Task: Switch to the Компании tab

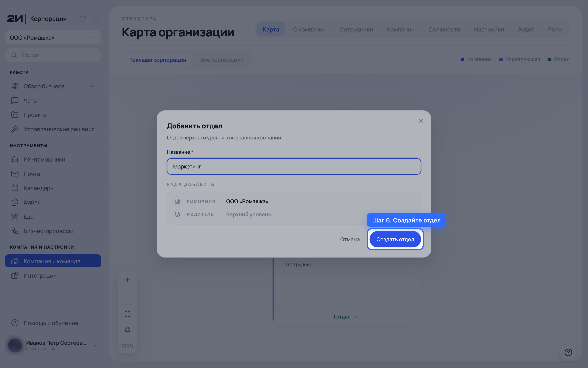Action: coord(401,29)
